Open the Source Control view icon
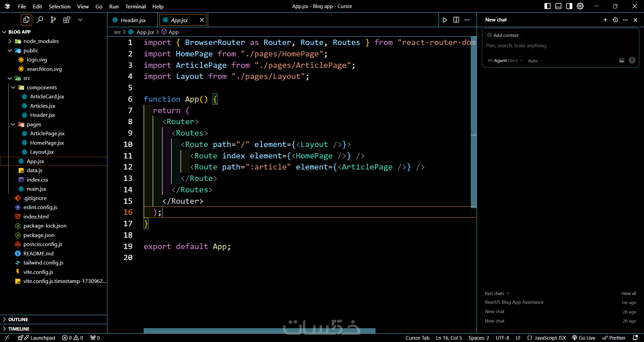Screen dimensions: 644x342 53,20
